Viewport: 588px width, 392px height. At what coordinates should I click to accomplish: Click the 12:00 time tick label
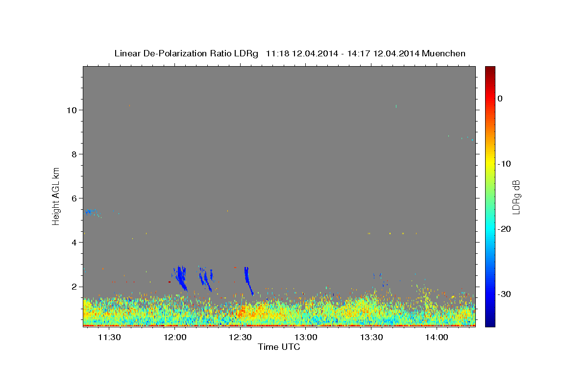click(175, 337)
